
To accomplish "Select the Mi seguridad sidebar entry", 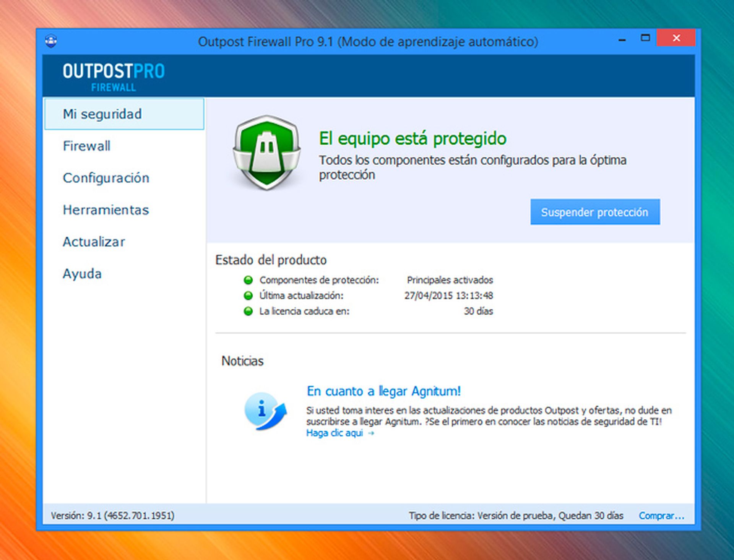I will point(102,114).
